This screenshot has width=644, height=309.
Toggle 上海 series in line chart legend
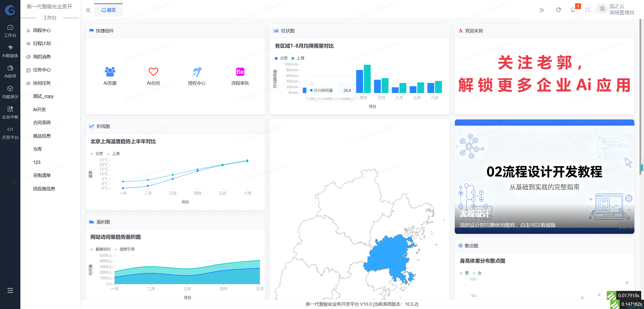click(x=113, y=154)
